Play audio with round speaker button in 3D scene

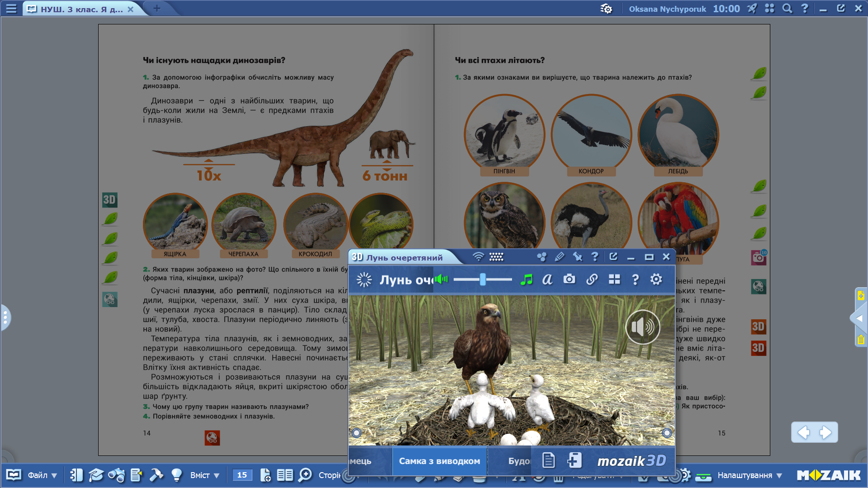(x=643, y=327)
